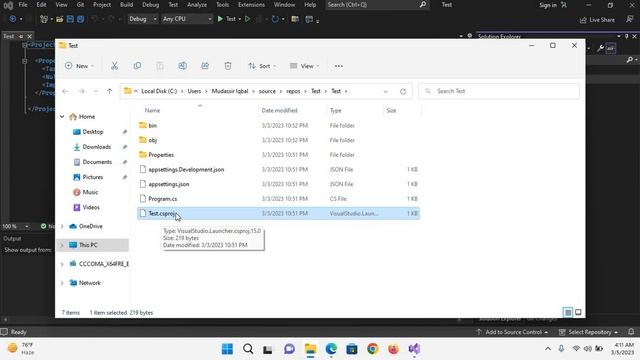Screen dimensions: 640x360
Task: Open the Sort dropdown in Explorer
Action: tap(262, 66)
